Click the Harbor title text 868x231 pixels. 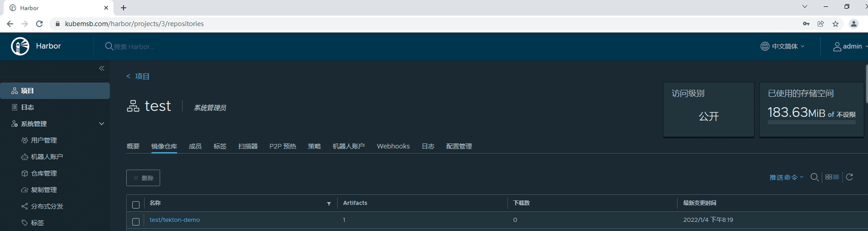[x=48, y=46]
